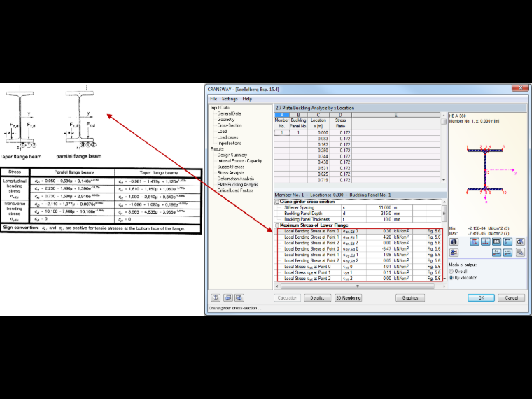The width and height of the screenshot is (532, 399).
Task: Open the help icon at bottom left
Action: tap(216, 298)
